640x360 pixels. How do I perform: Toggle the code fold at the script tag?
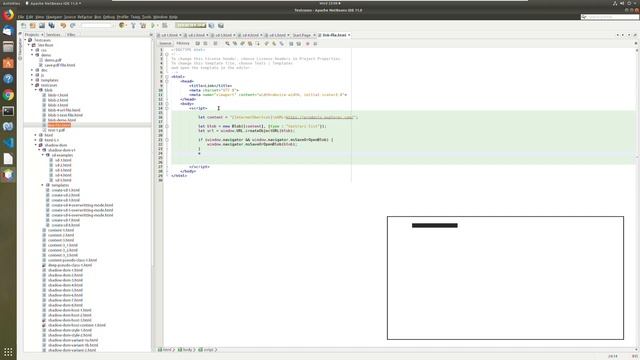tap(167, 108)
